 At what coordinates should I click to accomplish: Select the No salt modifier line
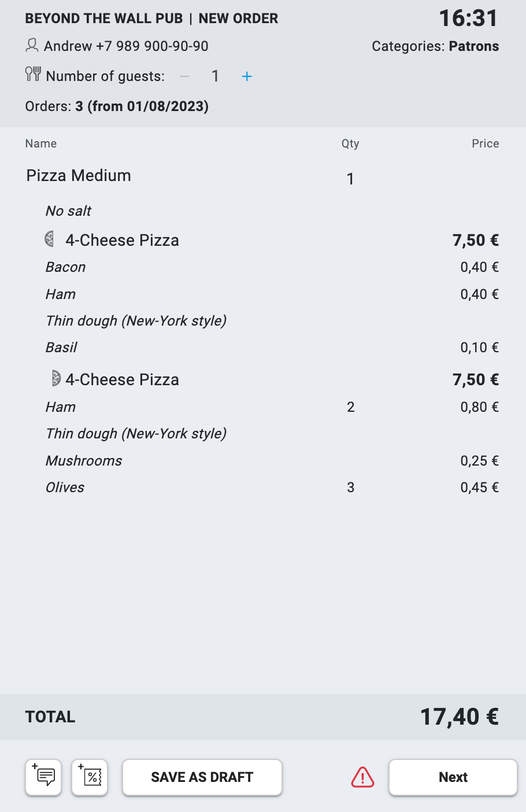coord(68,211)
